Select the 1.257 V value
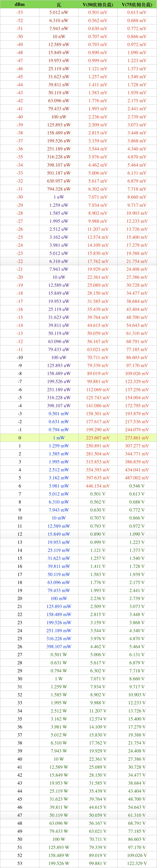This screenshot has height=868, width=157. 98,558
